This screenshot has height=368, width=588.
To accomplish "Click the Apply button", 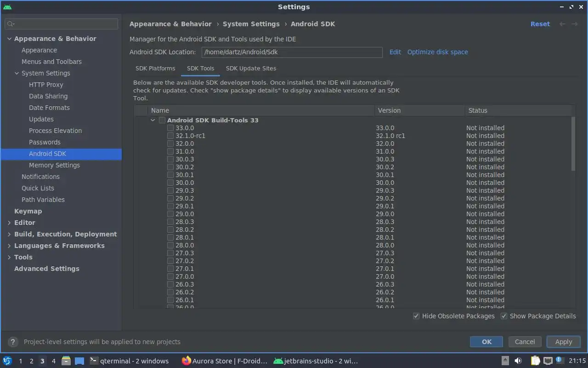I will (x=563, y=342).
